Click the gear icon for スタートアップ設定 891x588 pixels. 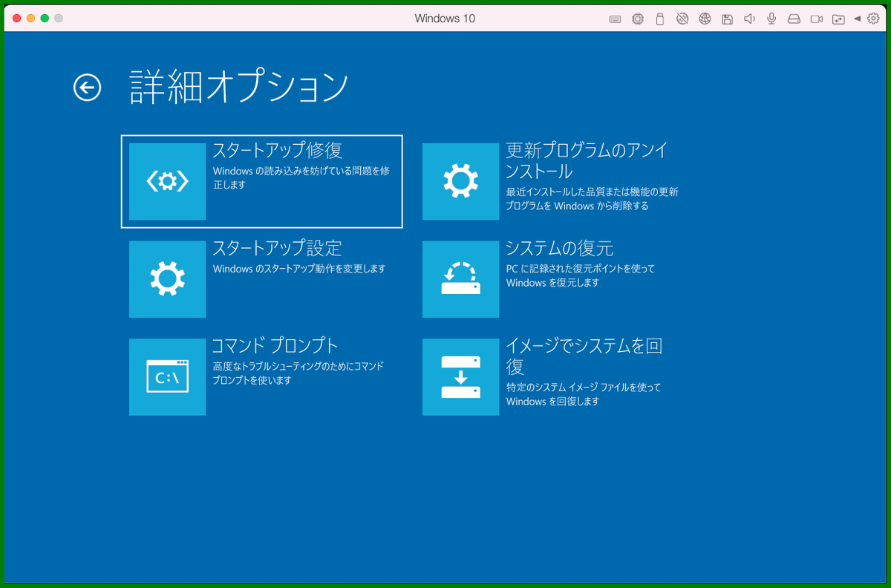click(x=168, y=279)
